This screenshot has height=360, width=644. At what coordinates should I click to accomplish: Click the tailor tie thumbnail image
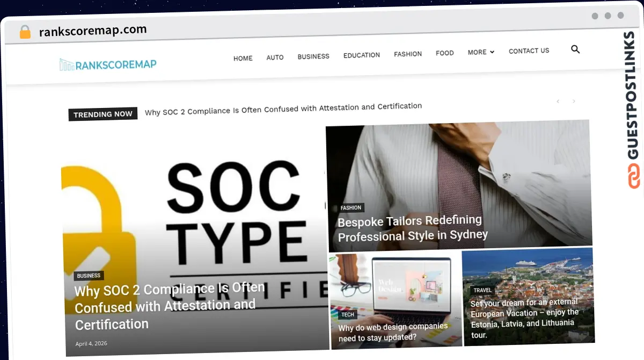click(458, 186)
